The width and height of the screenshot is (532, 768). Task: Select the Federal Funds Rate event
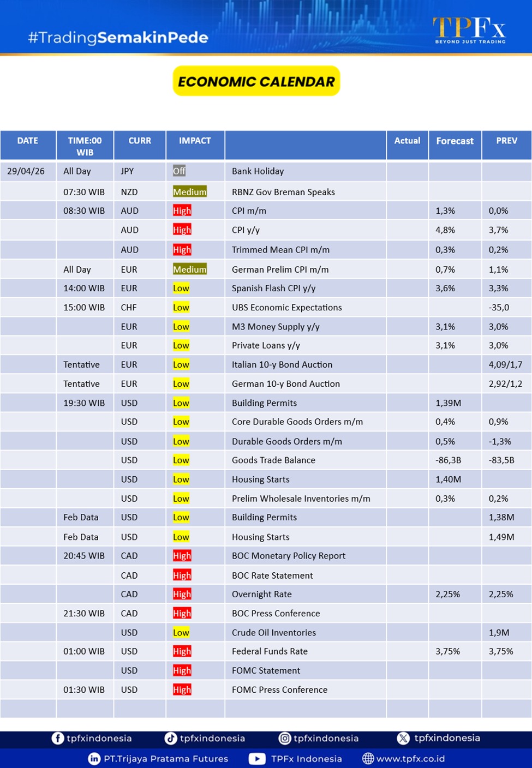[270, 651]
